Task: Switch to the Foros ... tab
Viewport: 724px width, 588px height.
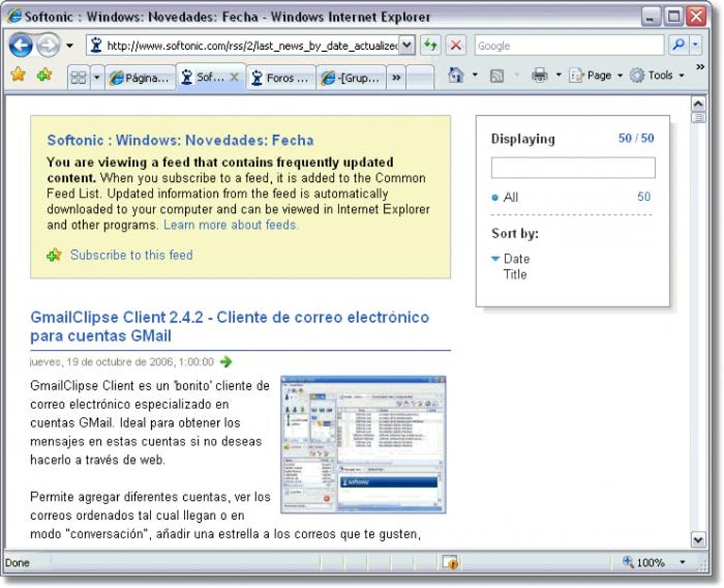Action: click(x=281, y=77)
